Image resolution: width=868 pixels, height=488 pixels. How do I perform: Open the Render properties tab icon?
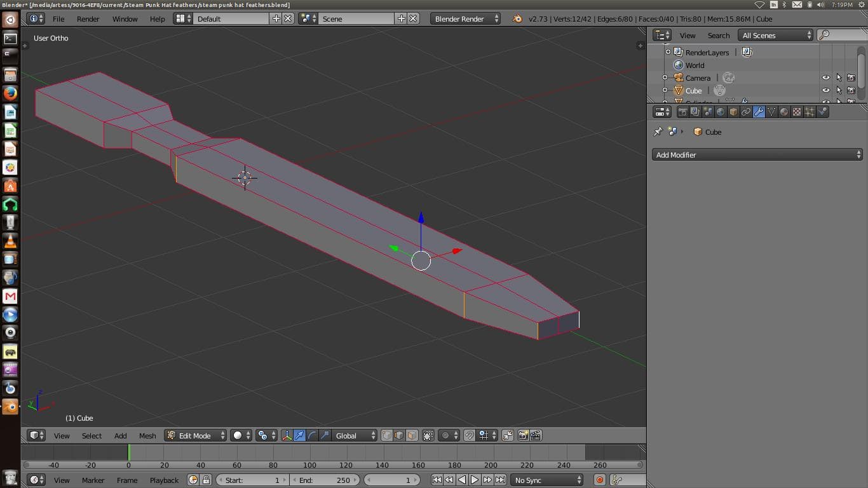pyautogui.click(x=683, y=112)
